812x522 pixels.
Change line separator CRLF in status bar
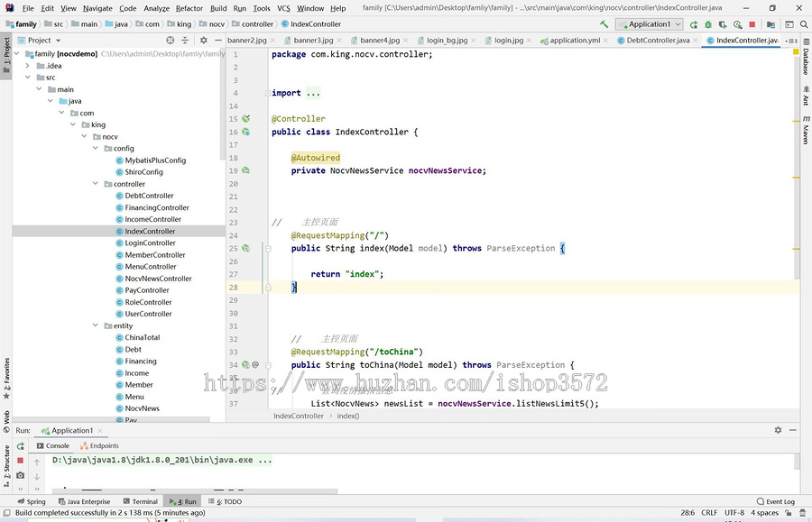(709, 513)
